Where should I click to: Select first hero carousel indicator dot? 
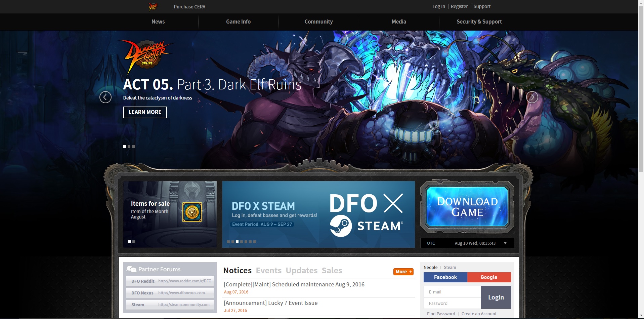(x=125, y=147)
